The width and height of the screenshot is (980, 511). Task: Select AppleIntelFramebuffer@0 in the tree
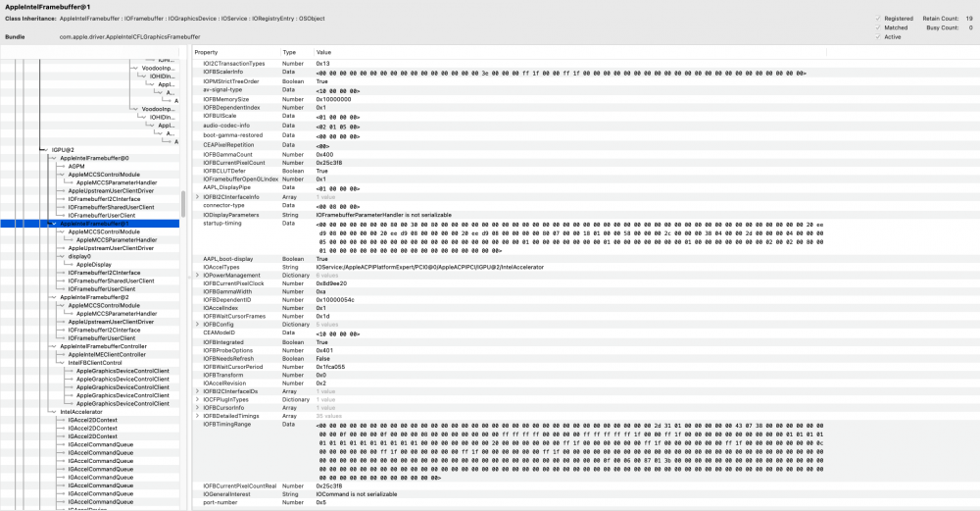coord(94,158)
